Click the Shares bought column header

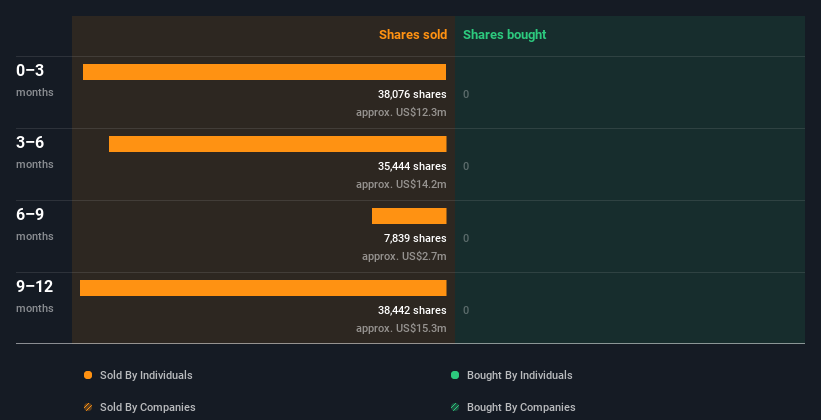[505, 35]
